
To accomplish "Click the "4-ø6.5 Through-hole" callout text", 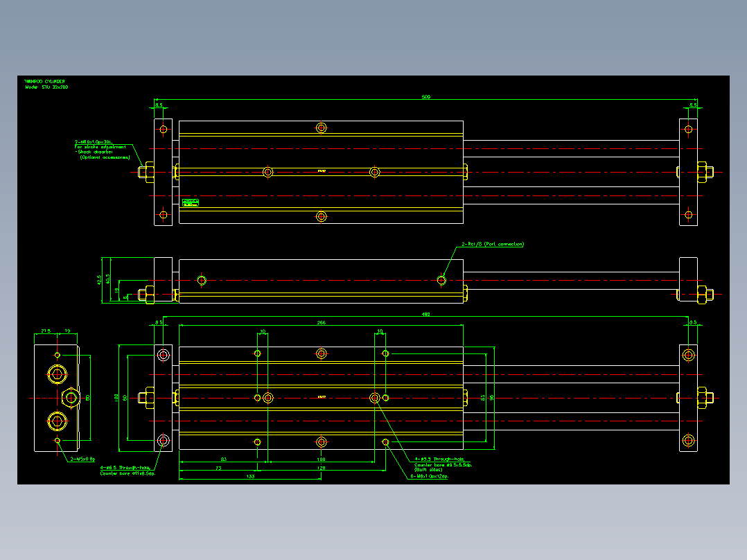I will click(125, 468).
